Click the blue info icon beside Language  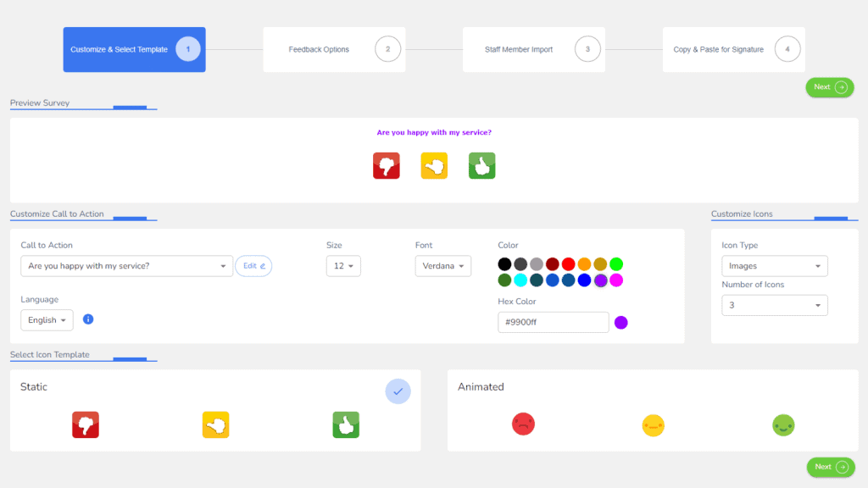[88, 319]
